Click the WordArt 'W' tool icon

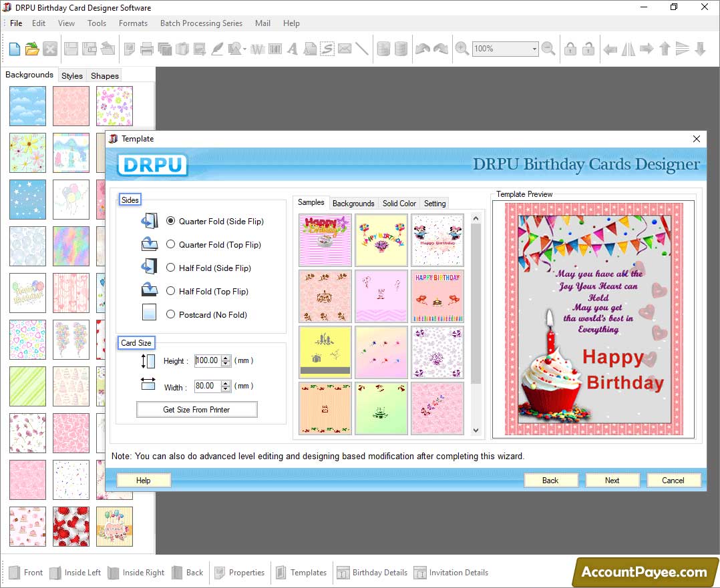tap(258, 49)
